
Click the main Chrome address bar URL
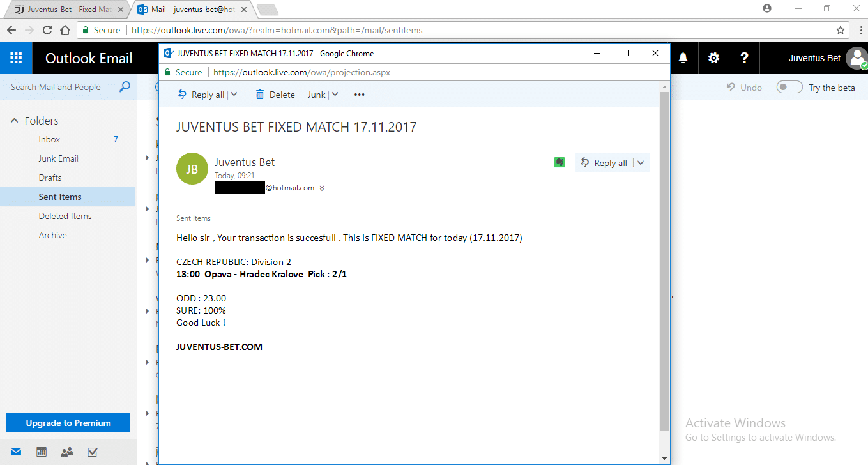[x=277, y=30]
